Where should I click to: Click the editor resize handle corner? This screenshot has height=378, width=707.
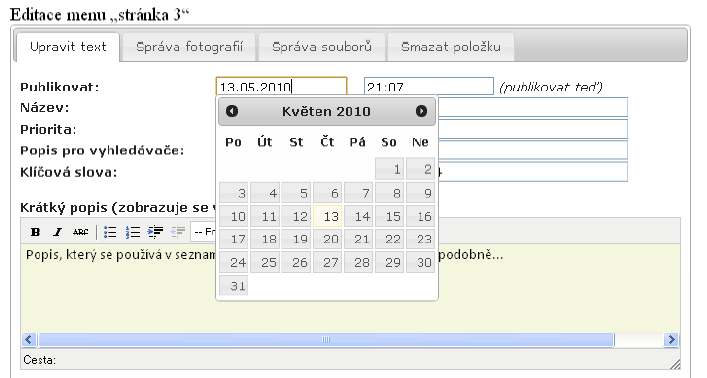pyautogui.click(x=675, y=364)
